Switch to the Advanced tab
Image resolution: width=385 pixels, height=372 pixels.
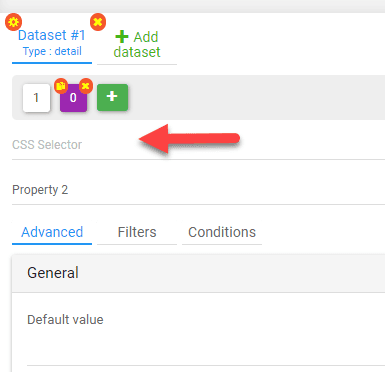(x=52, y=232)
